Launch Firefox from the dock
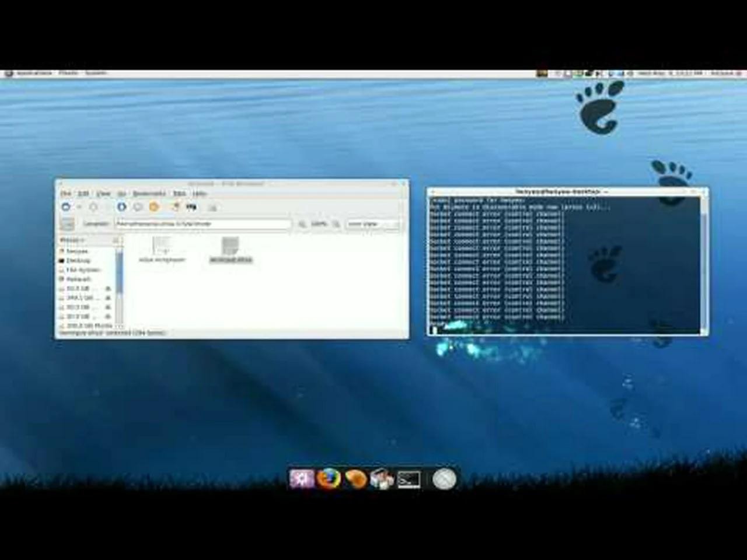This screenshot has height=560, width=747. tap(329, 478)
